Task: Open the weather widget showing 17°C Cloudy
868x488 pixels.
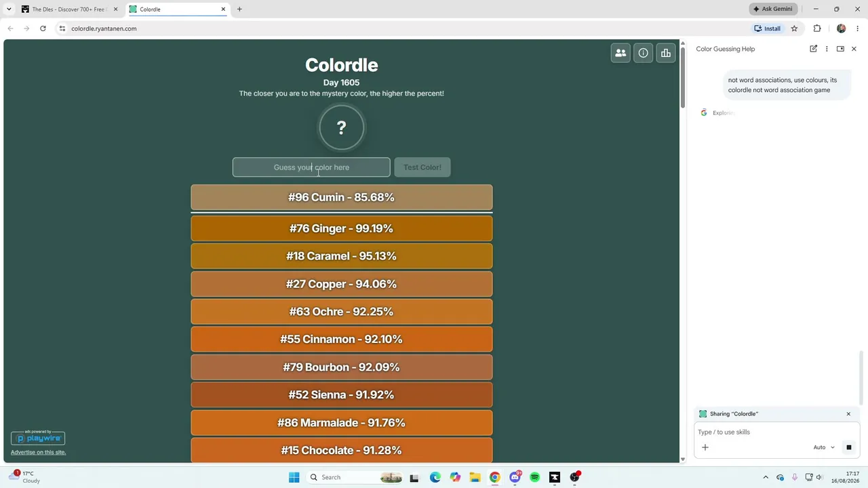Action: (x=24, y=477)
